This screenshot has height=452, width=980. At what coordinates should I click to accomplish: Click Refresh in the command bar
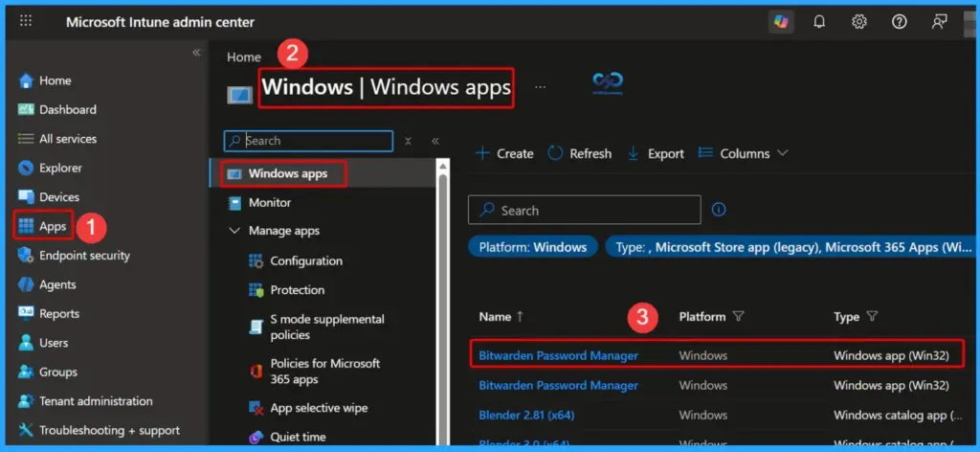coord(579,154)
